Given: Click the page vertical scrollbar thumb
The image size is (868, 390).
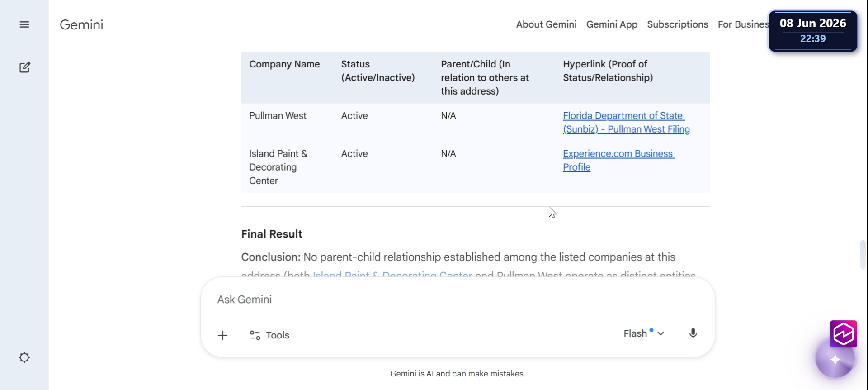Looking at the screenshot, I should tap(863, 255).
